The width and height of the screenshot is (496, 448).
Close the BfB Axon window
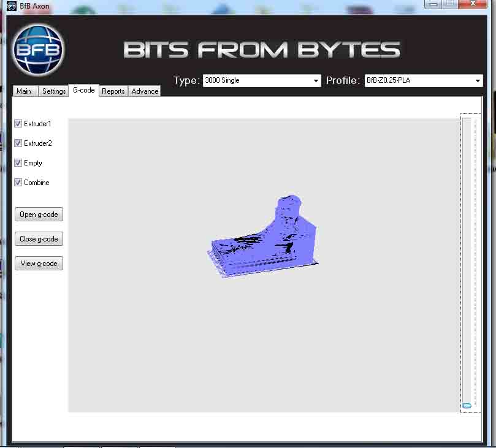point(473,4)
